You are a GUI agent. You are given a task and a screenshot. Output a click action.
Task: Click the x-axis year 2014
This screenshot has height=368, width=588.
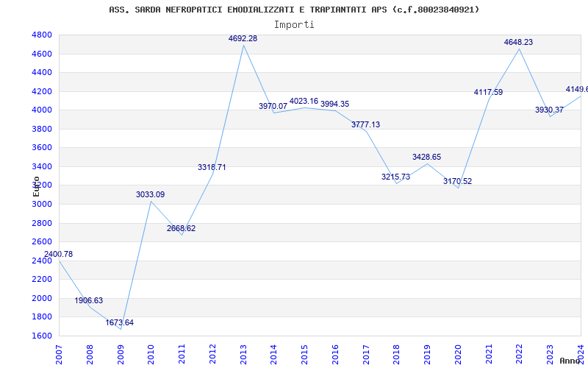point(273,355)
